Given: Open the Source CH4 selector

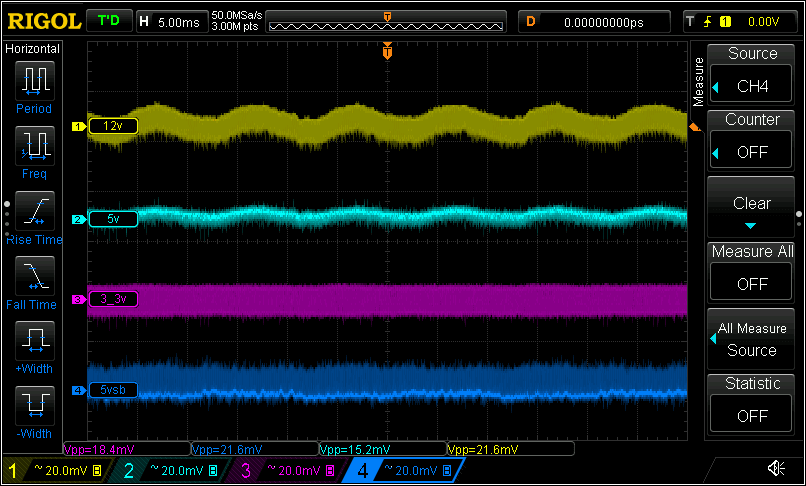Looking at the screenshot, I should (x=752, y=86).
